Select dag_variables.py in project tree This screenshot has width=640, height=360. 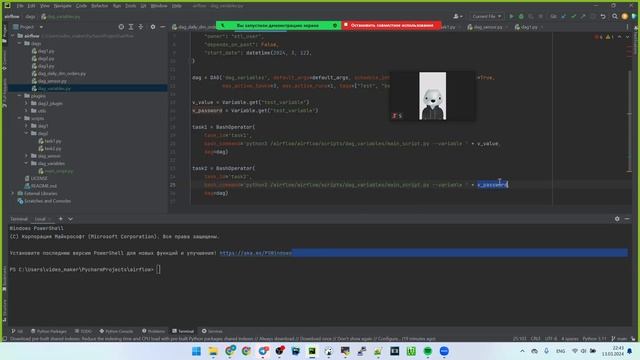click(54, 89)
